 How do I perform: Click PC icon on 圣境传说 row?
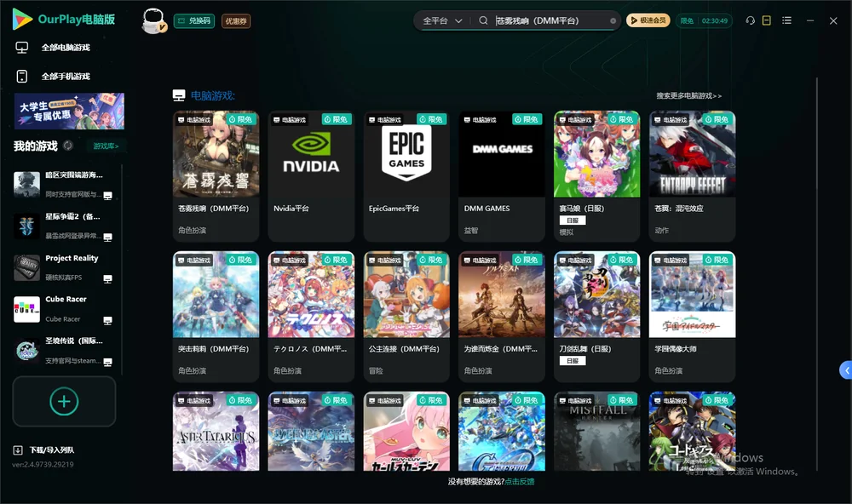[107, 363]
